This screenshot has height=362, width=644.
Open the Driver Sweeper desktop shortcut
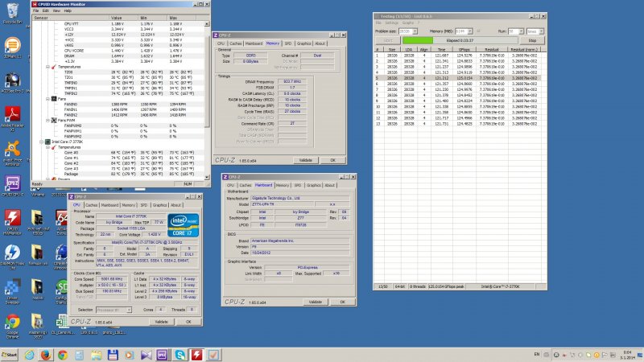[x=12, y=290]
